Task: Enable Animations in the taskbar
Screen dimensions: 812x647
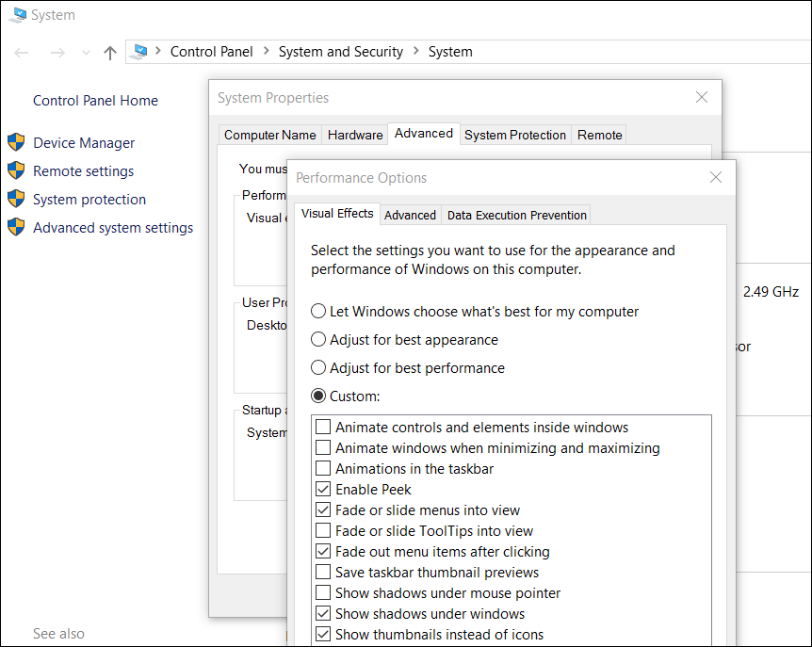Action: point(323,468)
